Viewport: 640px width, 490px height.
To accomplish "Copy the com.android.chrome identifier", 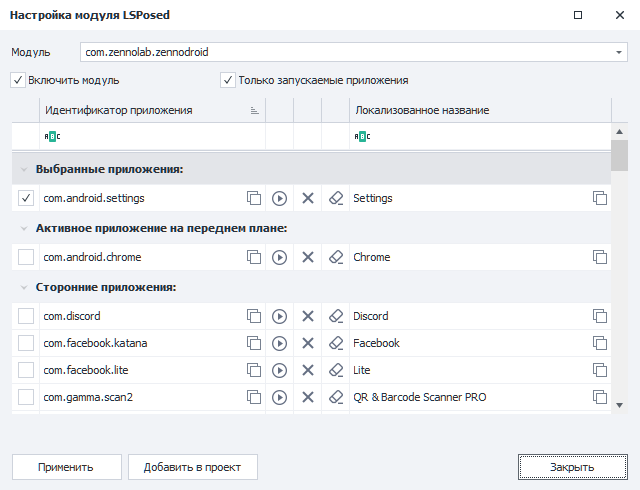I will click(253, 257).
